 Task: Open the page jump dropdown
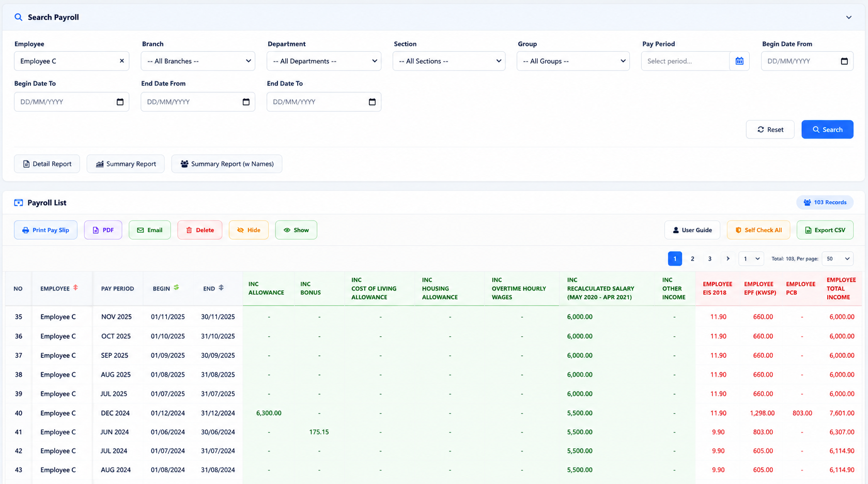pos(751,259)
